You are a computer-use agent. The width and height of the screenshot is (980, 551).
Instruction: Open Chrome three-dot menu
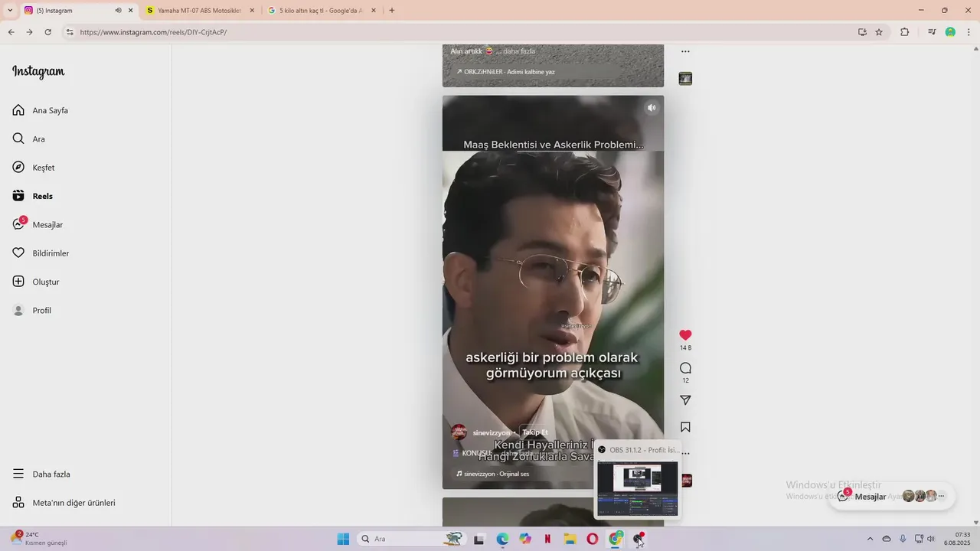click(969, 32)
